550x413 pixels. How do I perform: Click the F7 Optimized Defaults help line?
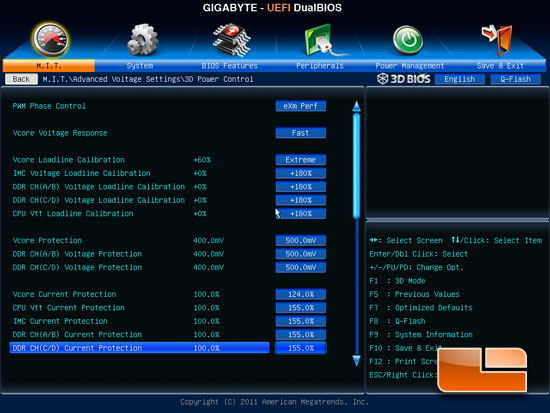[421, 308]
